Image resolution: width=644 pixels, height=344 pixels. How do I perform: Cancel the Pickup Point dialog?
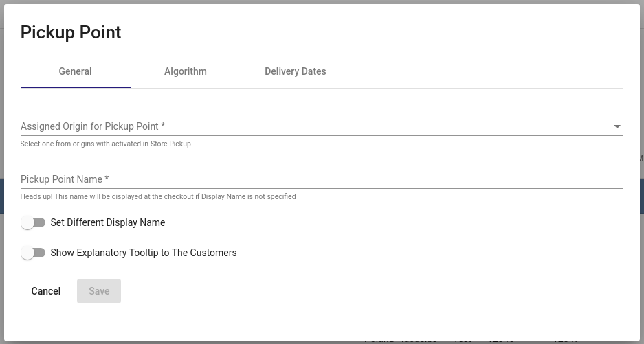tap(46, 291)
